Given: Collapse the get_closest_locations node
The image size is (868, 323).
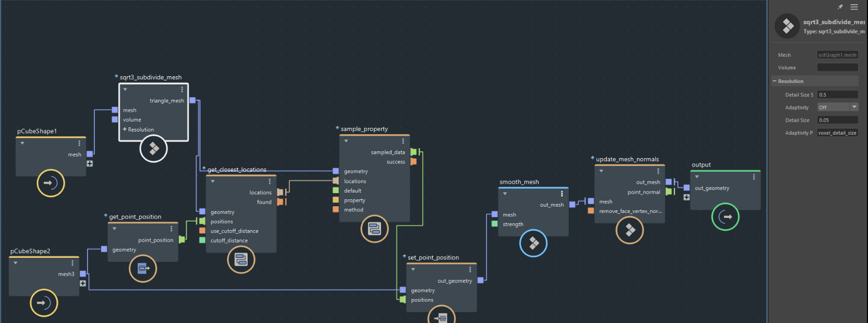Looking at the screenshot, I should pyautogui.click(x=213, y=182).
